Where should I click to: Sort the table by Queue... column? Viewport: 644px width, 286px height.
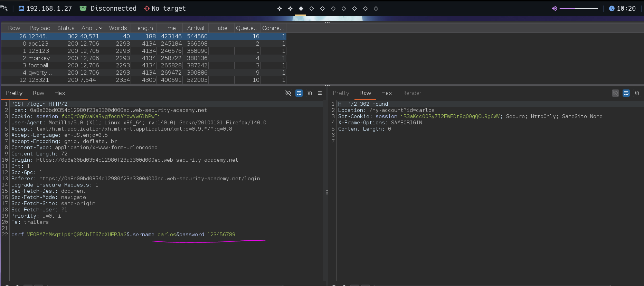coord(247,28)
